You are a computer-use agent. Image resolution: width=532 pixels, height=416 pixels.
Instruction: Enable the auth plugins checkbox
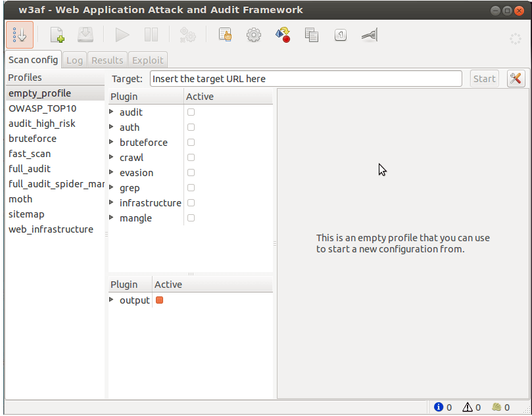pyautogui.click(x=191, y=127)
